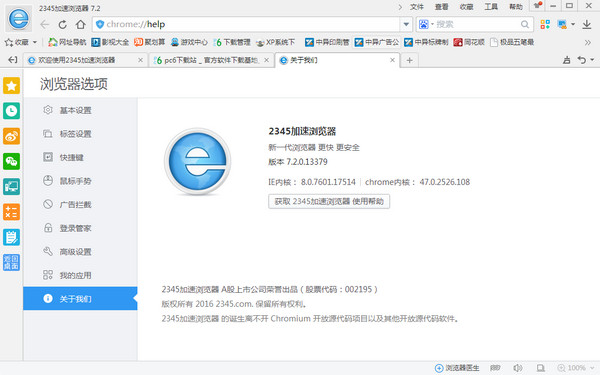
Task: Open the WeChat sidebar icon
Action: tap(11, 161)
